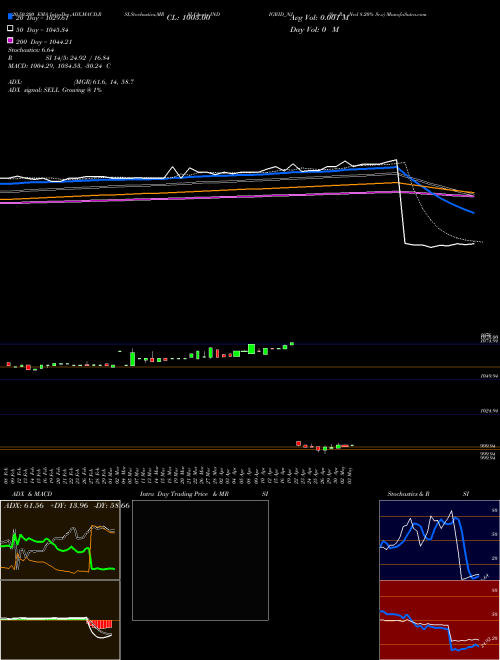Screen dimensions: 500x660
Task: Click the white 50 Day EMA legend swatch
Action: pyautogui.click(x=10, y=29)
